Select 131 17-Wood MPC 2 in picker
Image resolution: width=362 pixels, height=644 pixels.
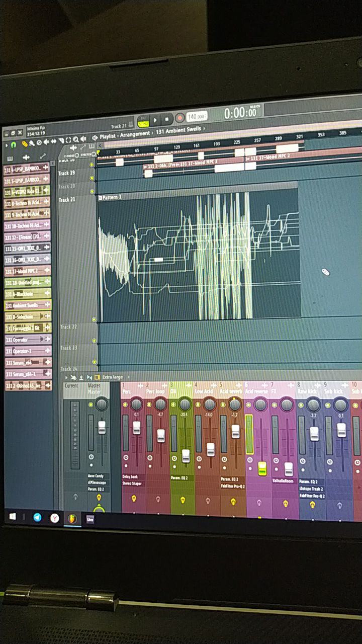[27, 272]
